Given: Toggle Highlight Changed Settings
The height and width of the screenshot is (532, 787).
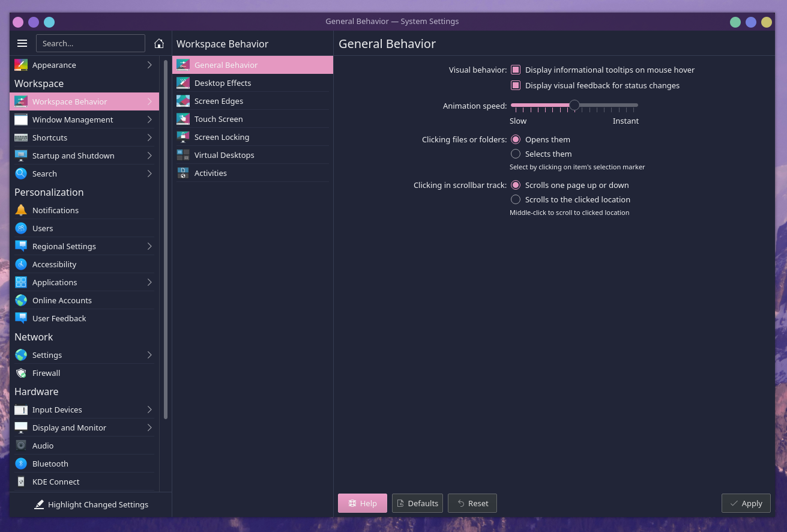Looking at the screenshot, I should pyautogui.click(x=91, y=504).
